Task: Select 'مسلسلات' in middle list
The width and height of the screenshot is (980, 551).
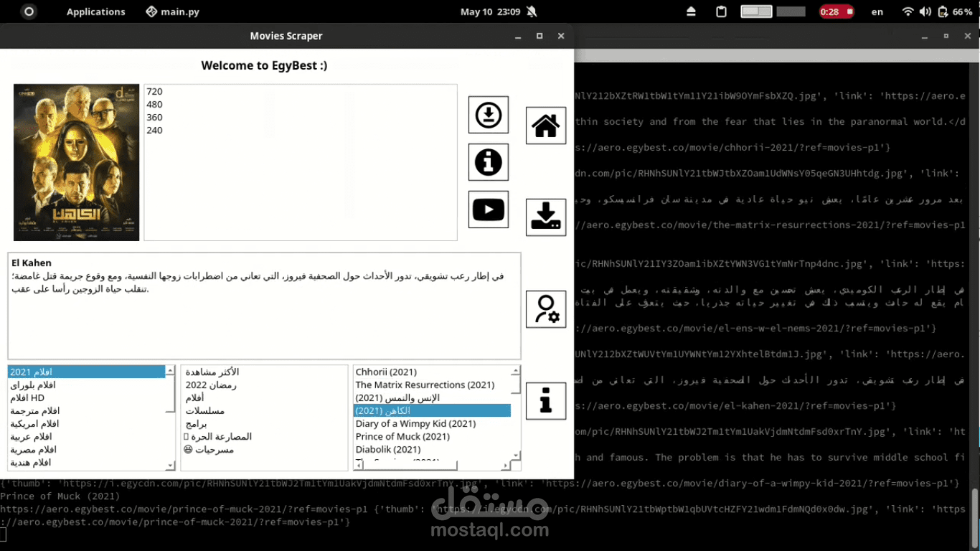Action: click(264, 410)
